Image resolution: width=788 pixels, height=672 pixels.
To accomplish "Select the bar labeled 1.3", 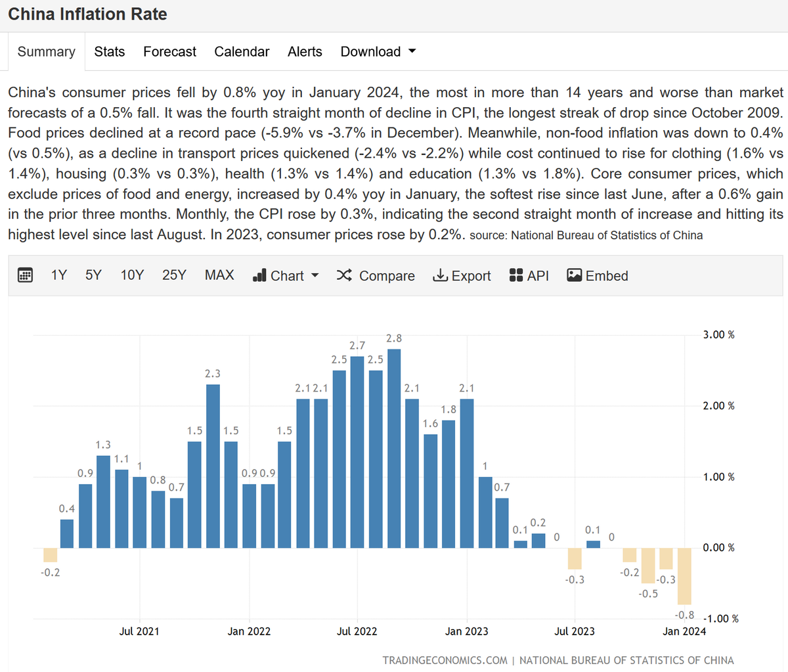I will [103, 502].
